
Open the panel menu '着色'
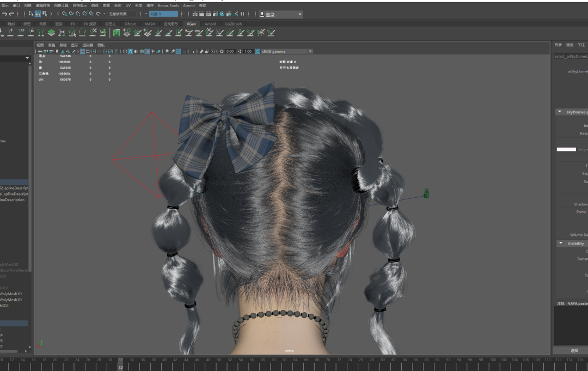52,45
